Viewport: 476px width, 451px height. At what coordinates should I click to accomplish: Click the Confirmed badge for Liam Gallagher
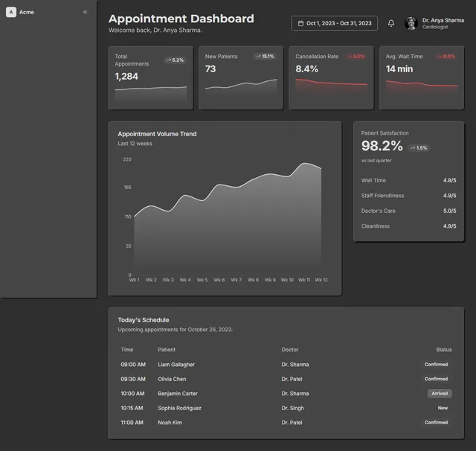[x=437, y=365]
